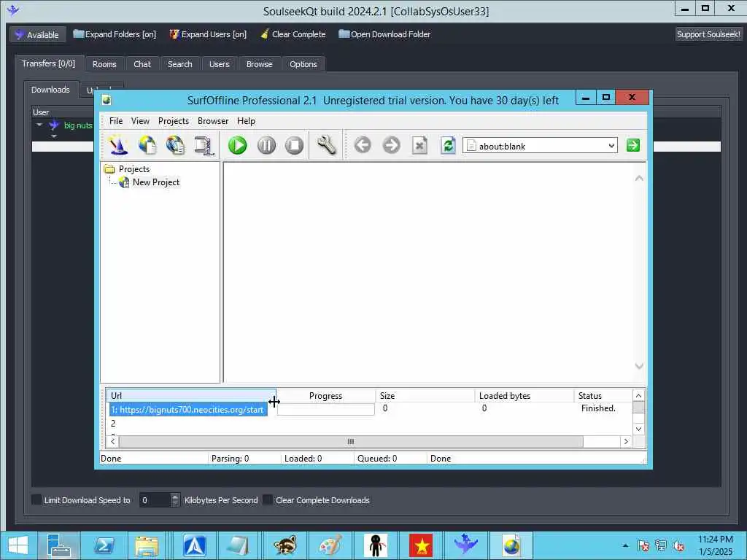Click the browser pane scroll up chevron
The image size is (747, 560).
tap(639, 178)
